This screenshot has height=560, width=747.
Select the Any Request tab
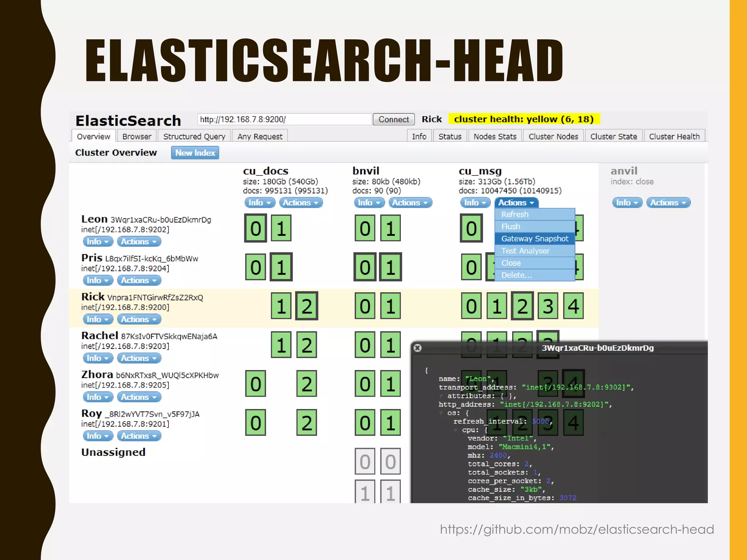(260, 136)
